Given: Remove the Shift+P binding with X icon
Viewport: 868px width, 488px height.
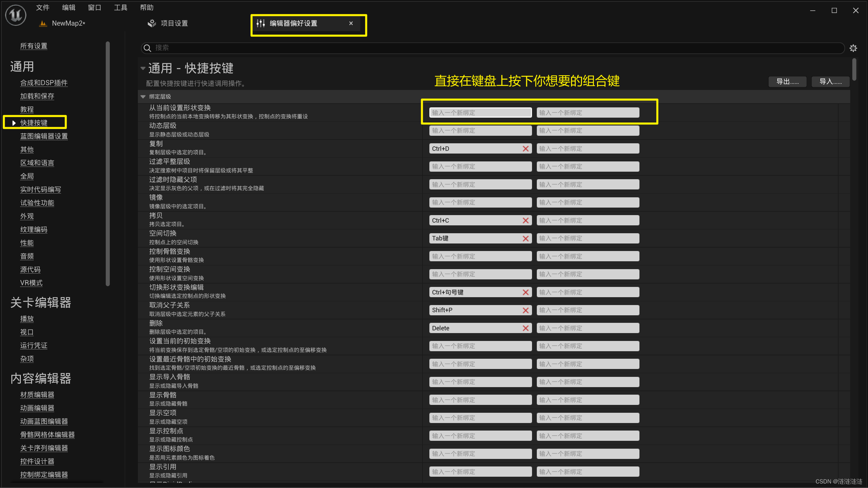Looking at the screenshot, I should [526, 311].
